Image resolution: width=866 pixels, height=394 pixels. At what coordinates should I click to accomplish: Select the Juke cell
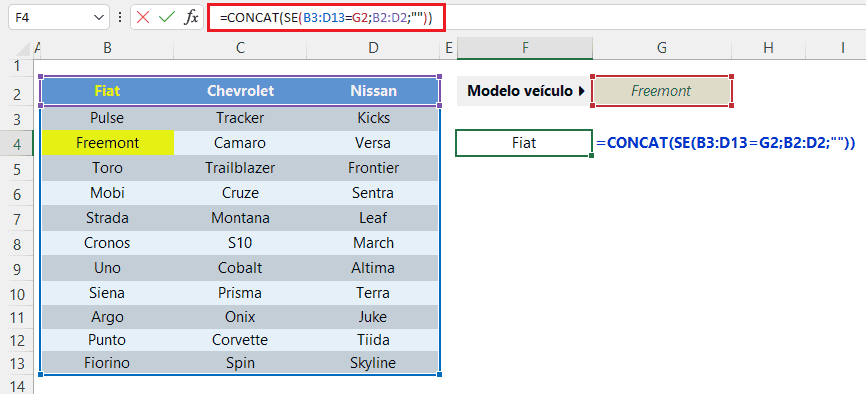pyautogui.click(x=373, y=318)
